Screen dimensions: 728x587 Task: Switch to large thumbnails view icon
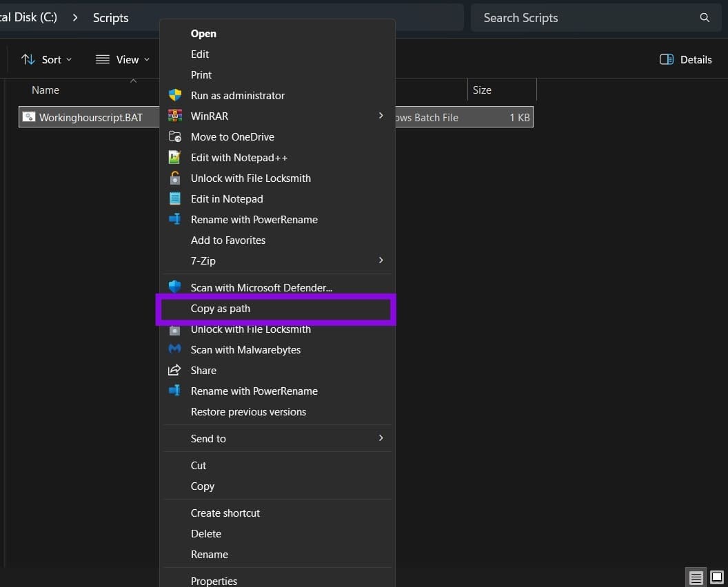coord(717,577)
